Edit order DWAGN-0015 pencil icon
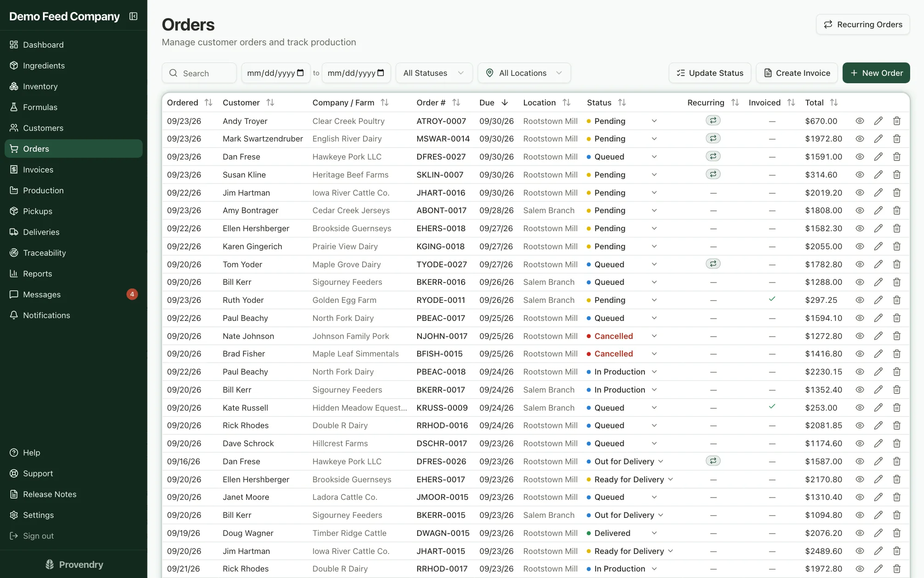 [878, 533]
